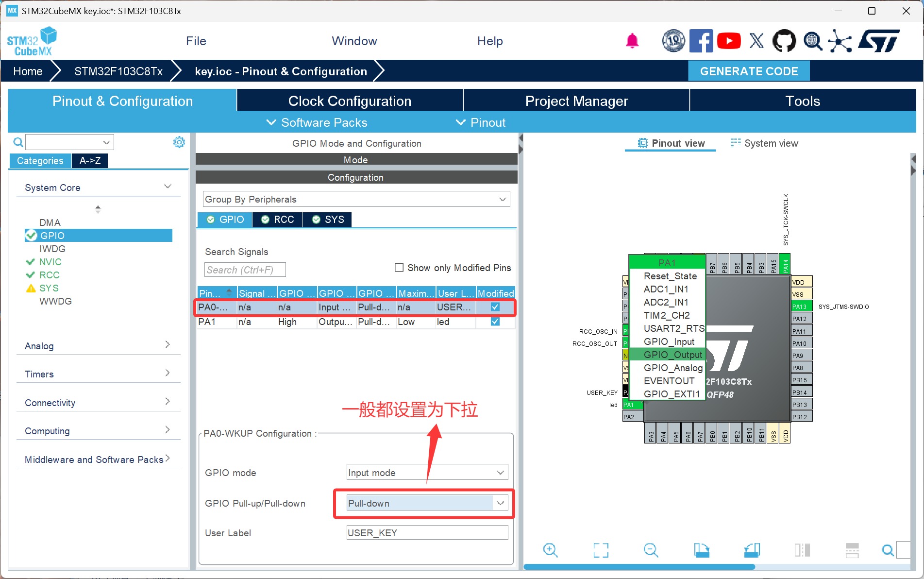Expand the Timers category

[x=168, y=373]
